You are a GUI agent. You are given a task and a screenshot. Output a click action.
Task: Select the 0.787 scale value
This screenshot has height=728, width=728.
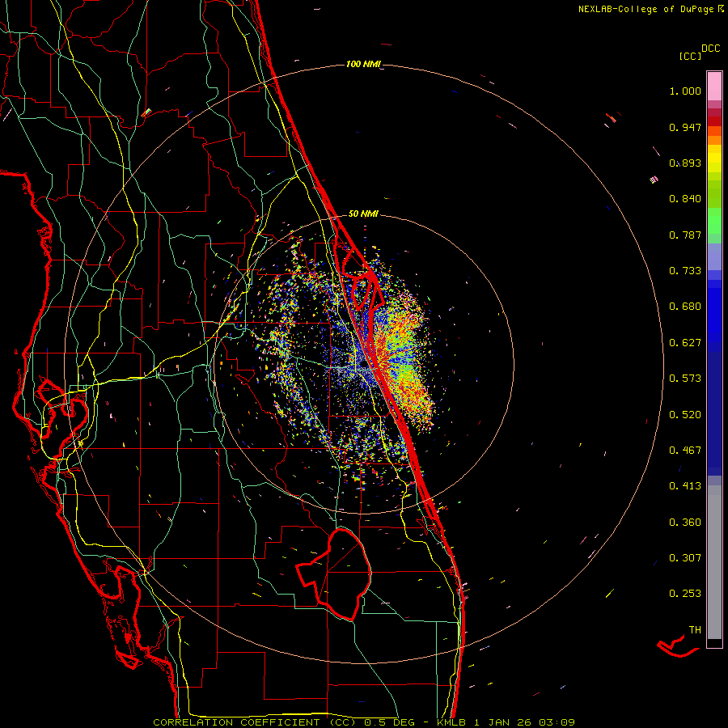coord(685,235)
